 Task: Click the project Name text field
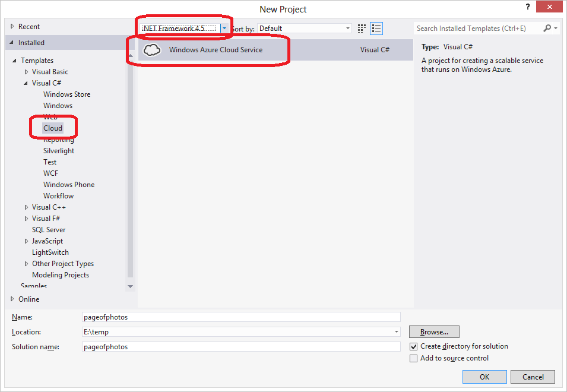click(x=241, y=317)
